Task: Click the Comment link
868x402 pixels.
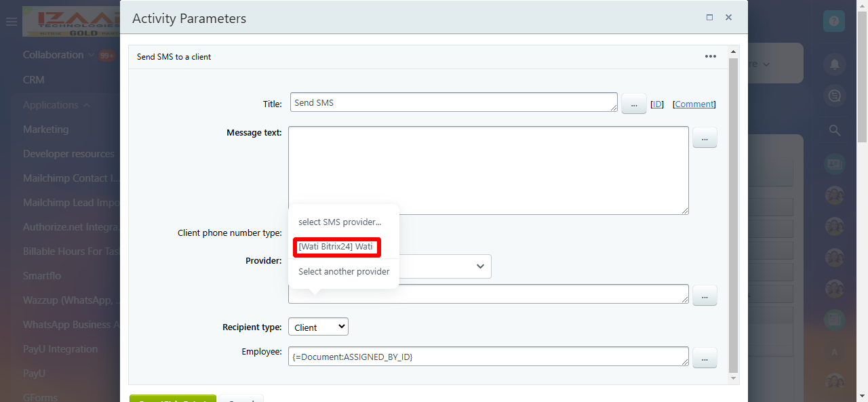Action: [x=694, y=104]
